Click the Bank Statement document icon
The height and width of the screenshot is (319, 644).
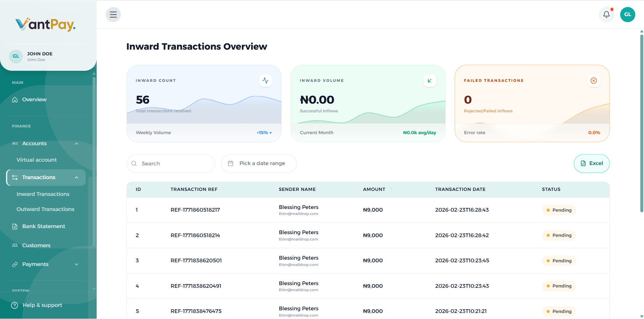pos(15,226)
